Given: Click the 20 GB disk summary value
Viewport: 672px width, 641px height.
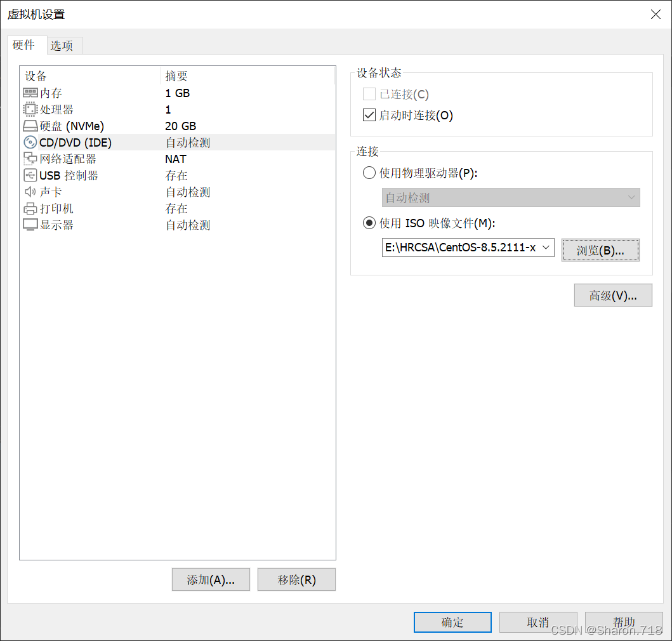Looking at the screenshot, I should (x=180, y=126).
